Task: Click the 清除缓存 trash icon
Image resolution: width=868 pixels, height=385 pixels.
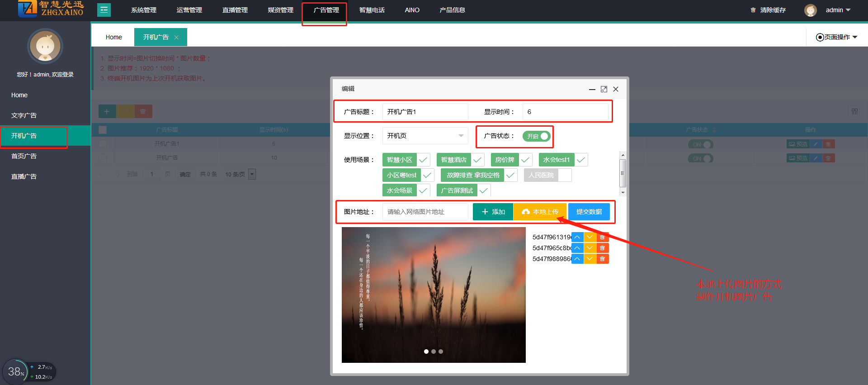Action: click(x=753, y=10)
